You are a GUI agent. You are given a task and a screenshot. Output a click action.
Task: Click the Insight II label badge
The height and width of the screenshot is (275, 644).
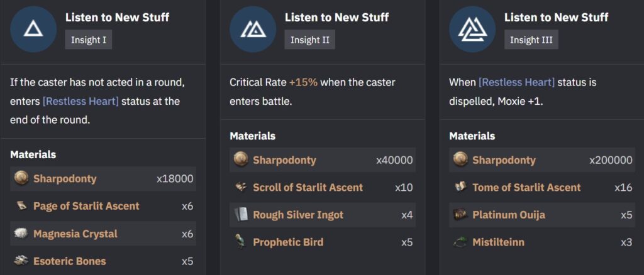(x=309, y=40)
